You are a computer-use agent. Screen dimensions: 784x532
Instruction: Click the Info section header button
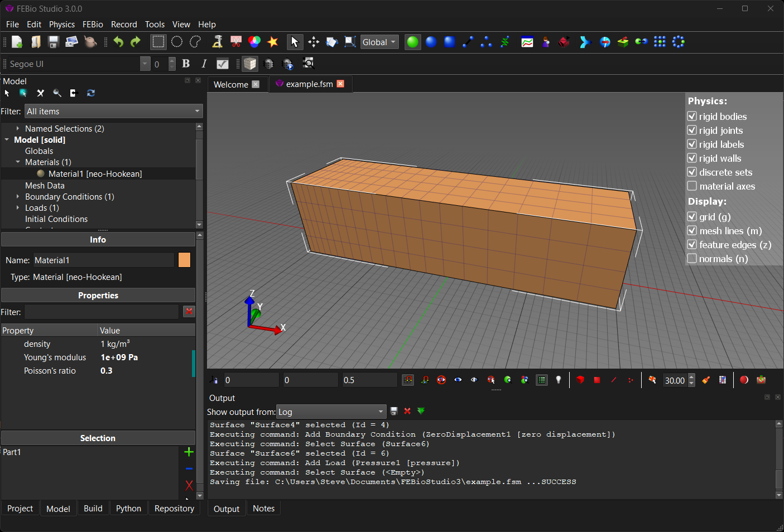[98, 239]
